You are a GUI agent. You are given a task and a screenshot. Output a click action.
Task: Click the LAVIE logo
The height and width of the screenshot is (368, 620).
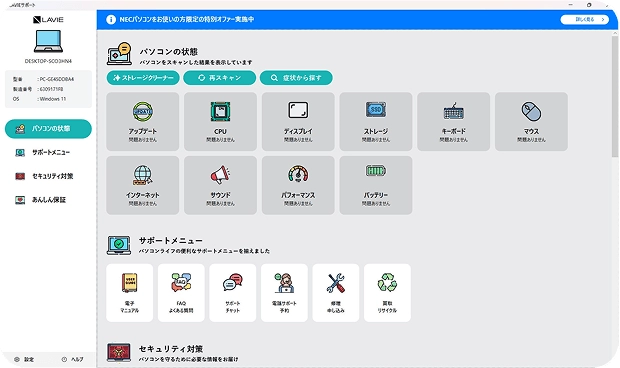[48, 19]
